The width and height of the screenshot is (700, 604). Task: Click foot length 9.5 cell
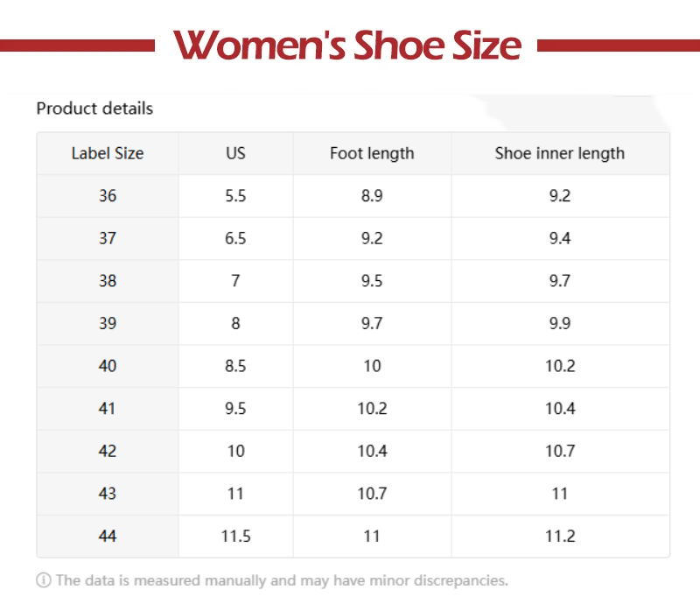(372, 281)
